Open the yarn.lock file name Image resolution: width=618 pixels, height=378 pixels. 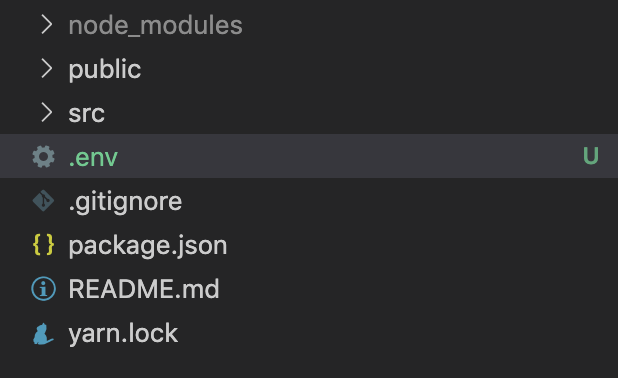(123, 334)
